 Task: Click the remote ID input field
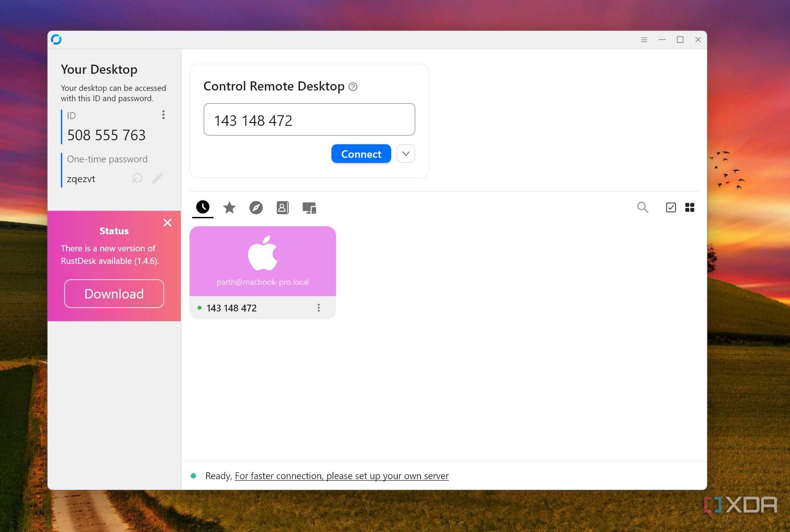[x=309, y=119]
